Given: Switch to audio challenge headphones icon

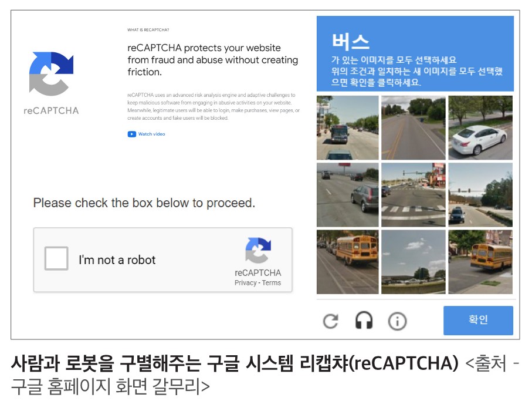Looking at the screenshot, I should (364, 321).
